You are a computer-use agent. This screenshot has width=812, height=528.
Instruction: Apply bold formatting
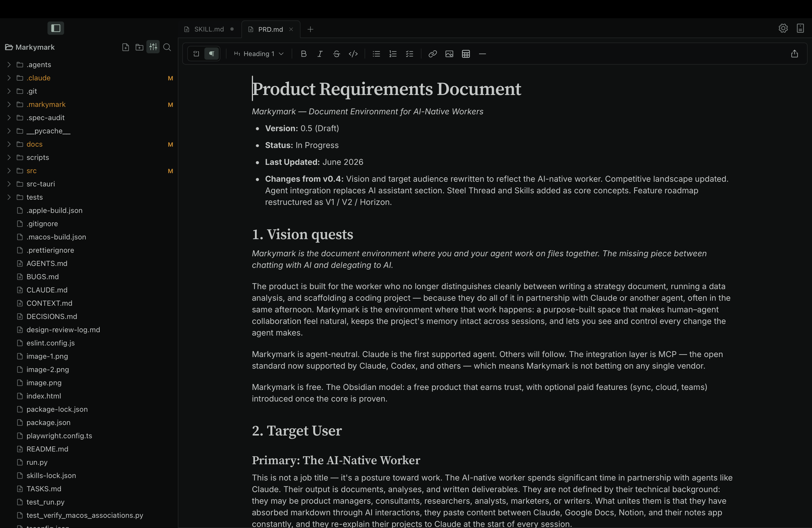click(x=304, y=54)
